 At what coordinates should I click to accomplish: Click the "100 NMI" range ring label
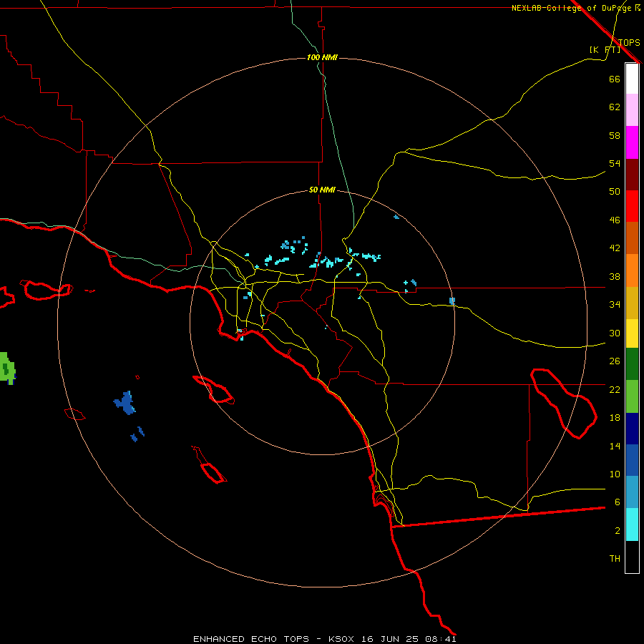coord(322,57)
